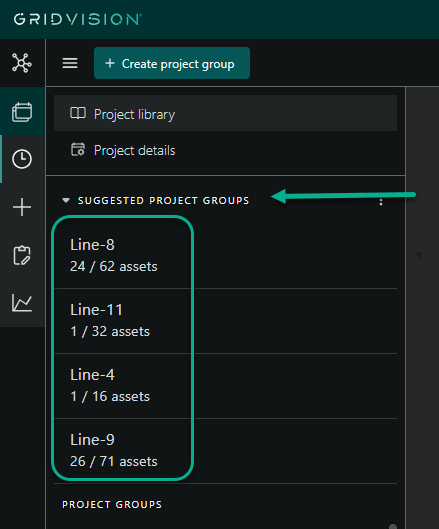Click the book icon beside Project library

(x=78, y=113)
